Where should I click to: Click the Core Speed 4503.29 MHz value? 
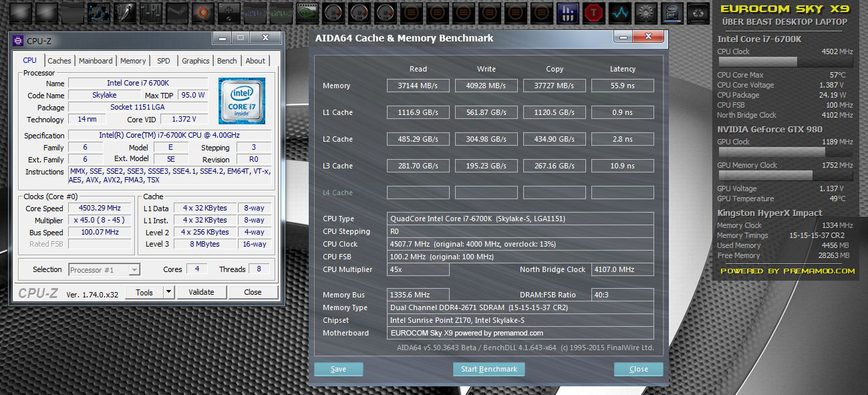click(x=100, y=208)
